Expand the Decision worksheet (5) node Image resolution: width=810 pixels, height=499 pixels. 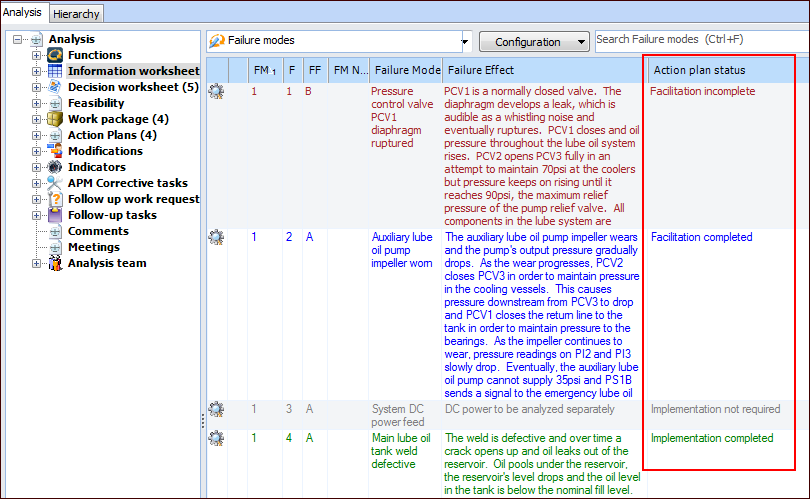[x=36, y=87]
